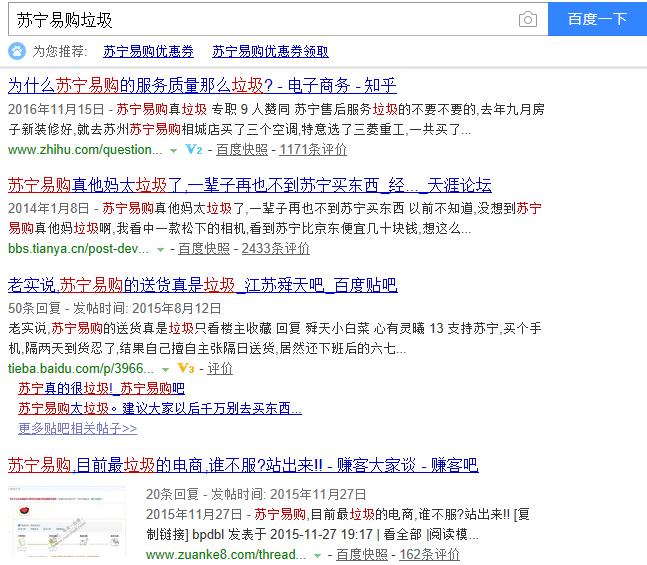The height and width of the screenshot is (565, 647).
Task: Open the 赚客大家谈 赚客吧 result title
Action: click(x=243, y=465)
